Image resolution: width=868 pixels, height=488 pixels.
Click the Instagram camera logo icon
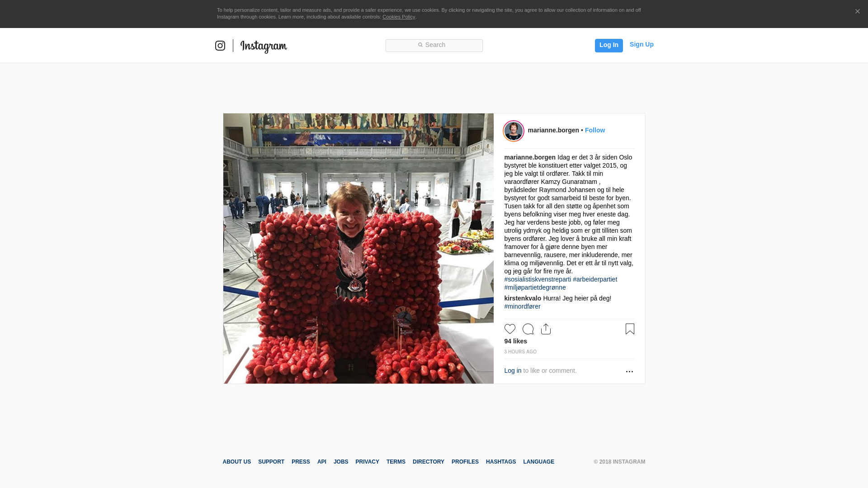(x=220, y=46)
